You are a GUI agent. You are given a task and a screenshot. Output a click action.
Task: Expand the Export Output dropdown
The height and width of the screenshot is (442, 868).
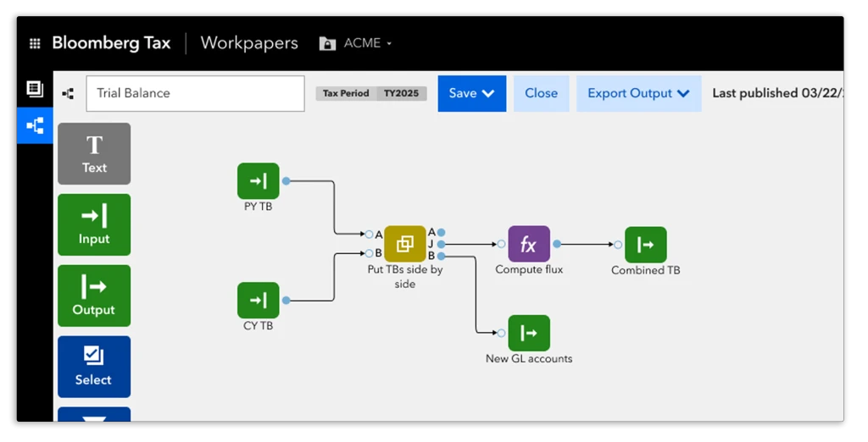639,93
